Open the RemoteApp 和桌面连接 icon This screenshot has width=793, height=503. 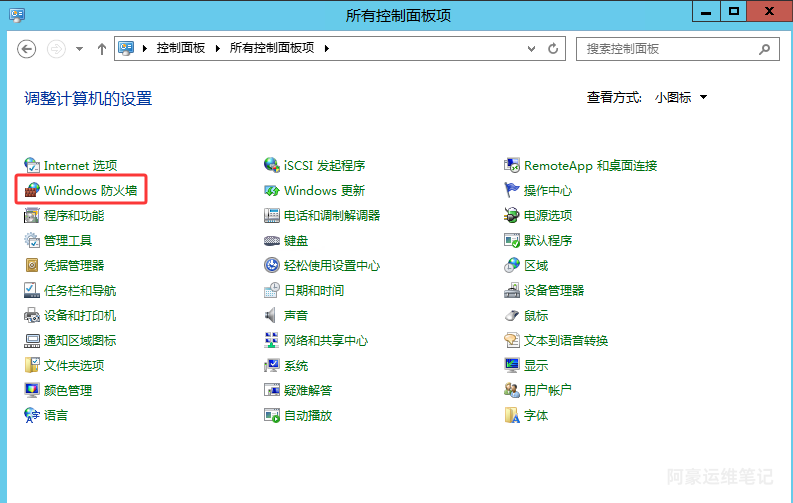pos(512,165)
